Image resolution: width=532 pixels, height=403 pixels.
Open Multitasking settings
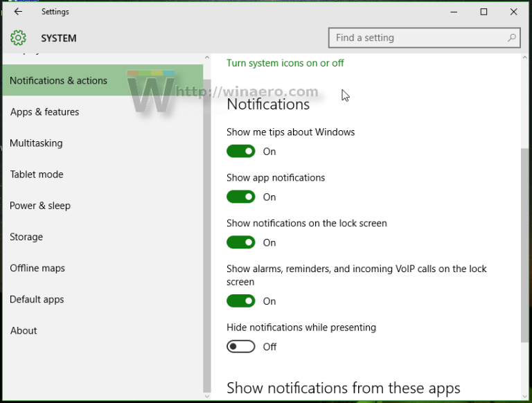click(103, 143)
